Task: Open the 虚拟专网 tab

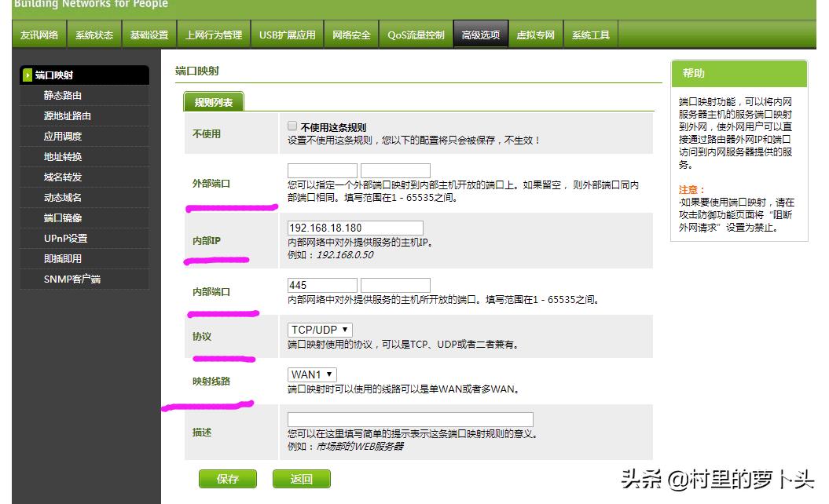Action: [537, 34]
